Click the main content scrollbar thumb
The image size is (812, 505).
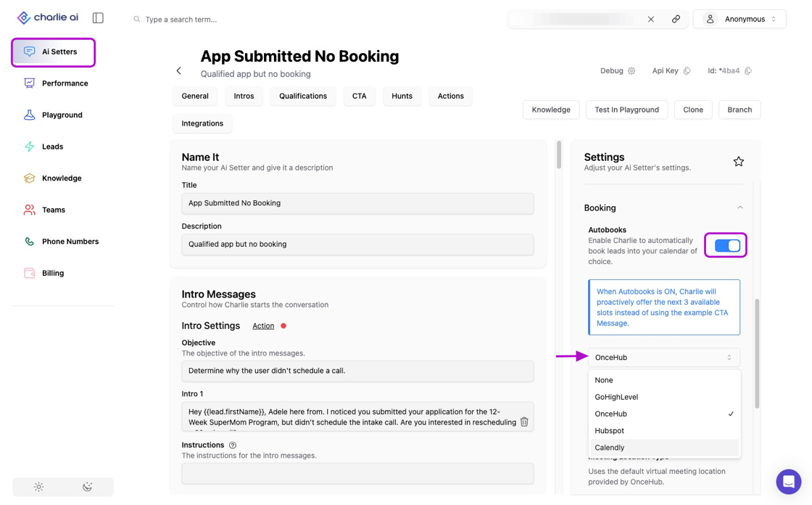tap(559, 155)
